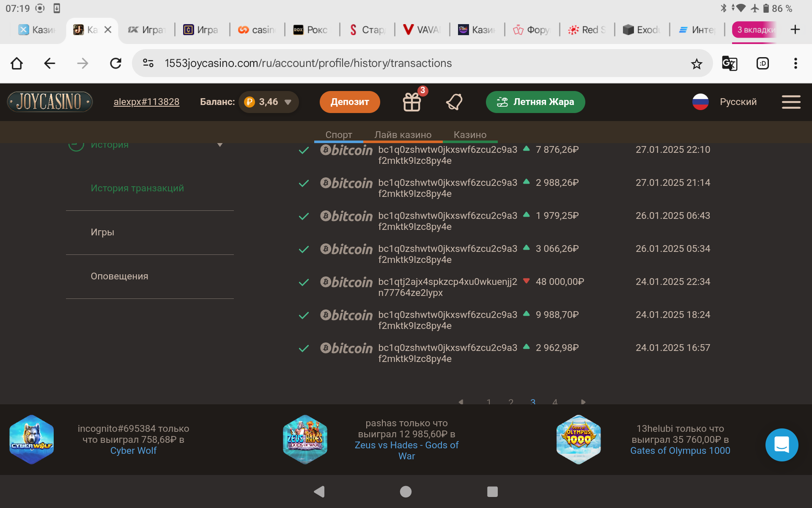Click the Google Translate icon

pos(729,63)
